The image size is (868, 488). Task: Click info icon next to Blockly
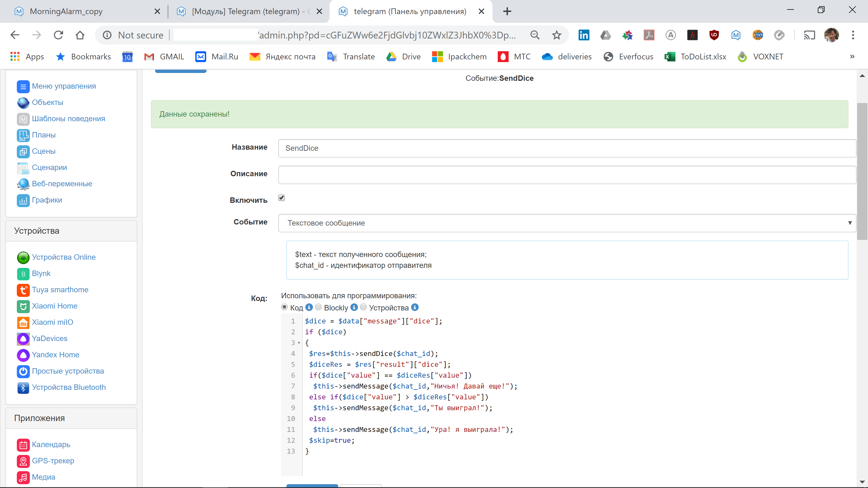tap(354, 307)
